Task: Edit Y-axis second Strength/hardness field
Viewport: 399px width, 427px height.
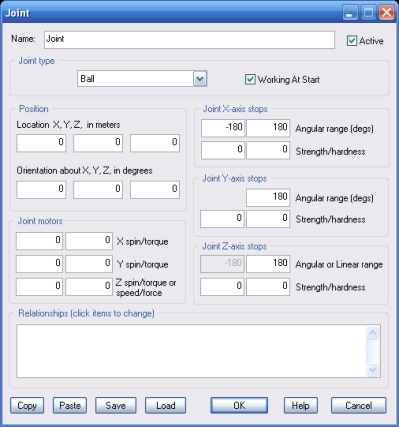Action: click(x=268, y=219)
